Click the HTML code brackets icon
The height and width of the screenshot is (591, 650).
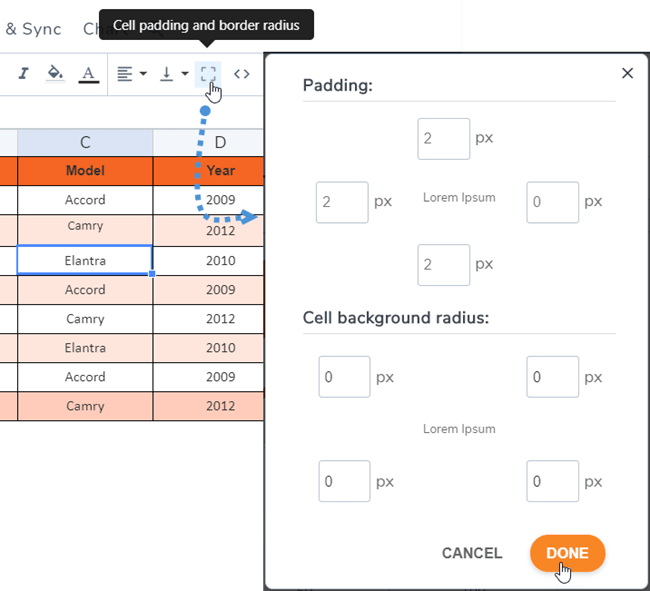[x=241, y=73]
